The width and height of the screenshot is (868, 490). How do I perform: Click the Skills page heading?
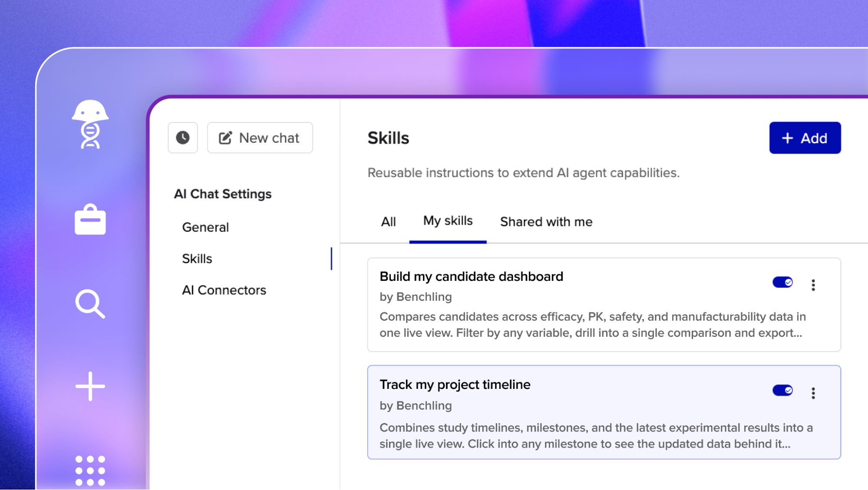click(388, 138)
